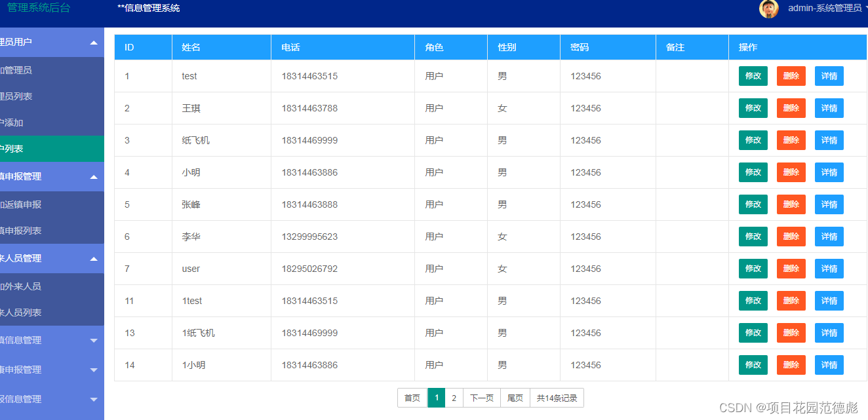The height and width of the screenshot is (420, 868).
Task: Go to page 2 in pagination
Action: click(454, 398)
